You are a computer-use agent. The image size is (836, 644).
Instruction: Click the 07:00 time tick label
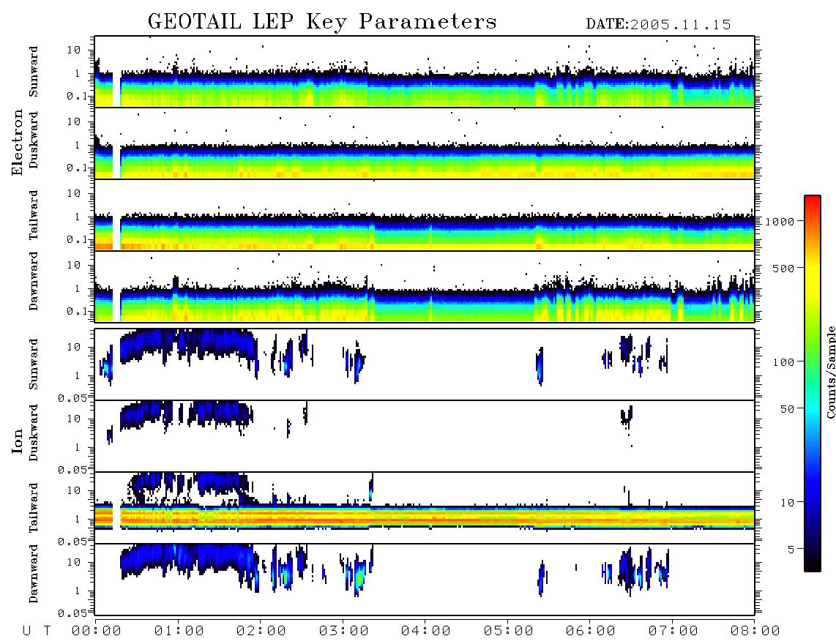(x=673, y=632)
